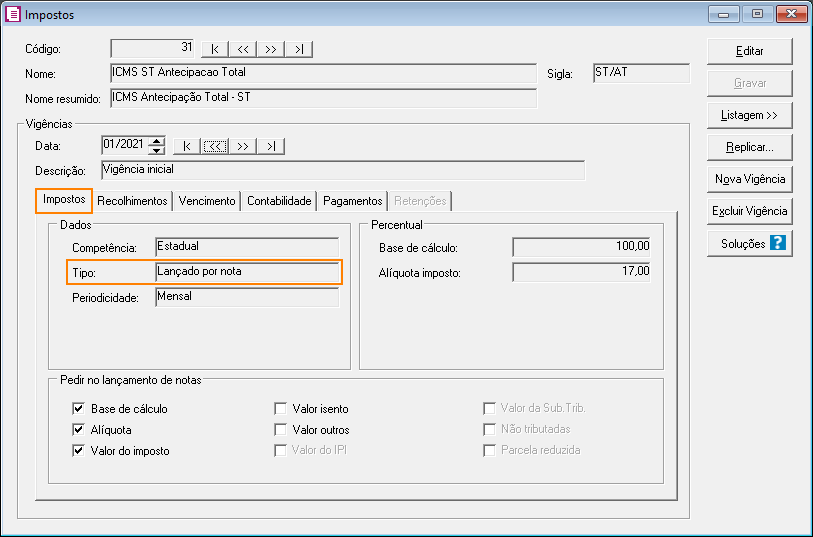This screenshot has width=813, height=537.
Task: Go to first record in Código navigation
Action: [x=215, y=49]
